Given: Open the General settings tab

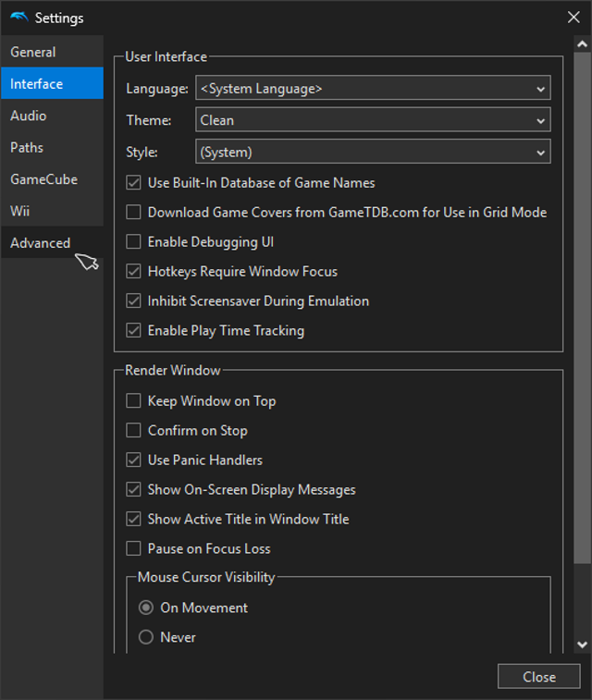Looking at the screenshot, I should coord(52,52).
